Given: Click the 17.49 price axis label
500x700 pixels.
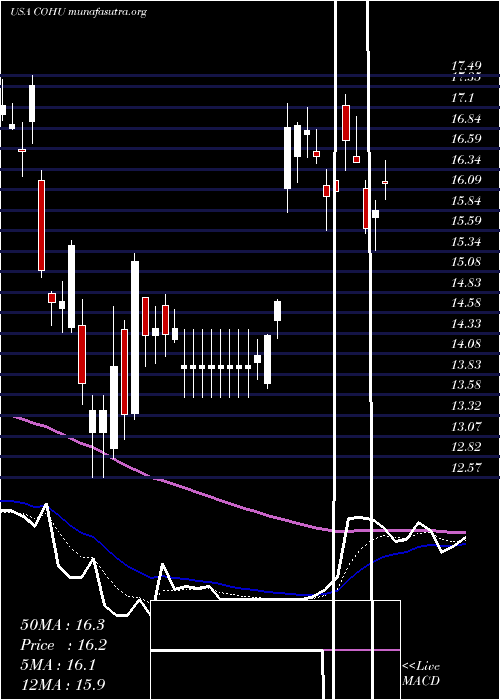Looking at the screenshot, I should (x=466, y=67).
